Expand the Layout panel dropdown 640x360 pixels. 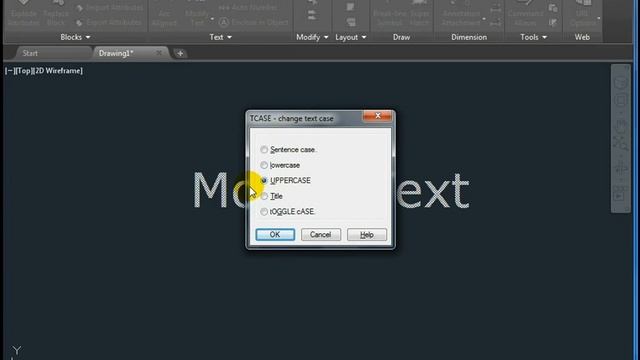[364, 38]
